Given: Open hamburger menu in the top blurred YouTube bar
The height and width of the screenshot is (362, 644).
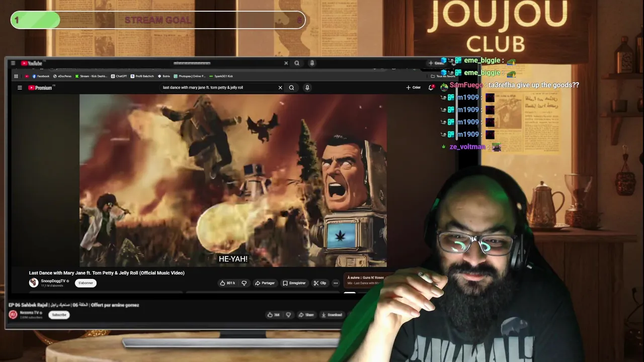Looking at the screenshot, I should 13,63.
